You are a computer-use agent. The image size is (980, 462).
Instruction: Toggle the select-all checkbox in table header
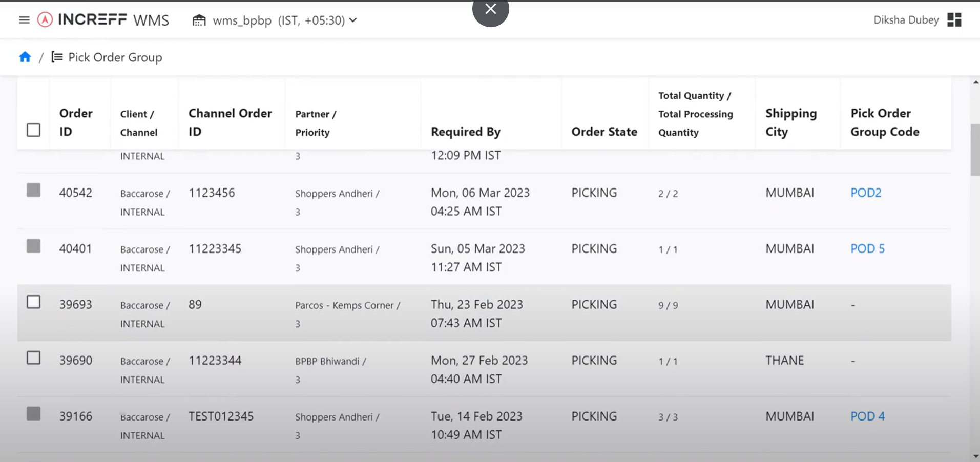33,130
